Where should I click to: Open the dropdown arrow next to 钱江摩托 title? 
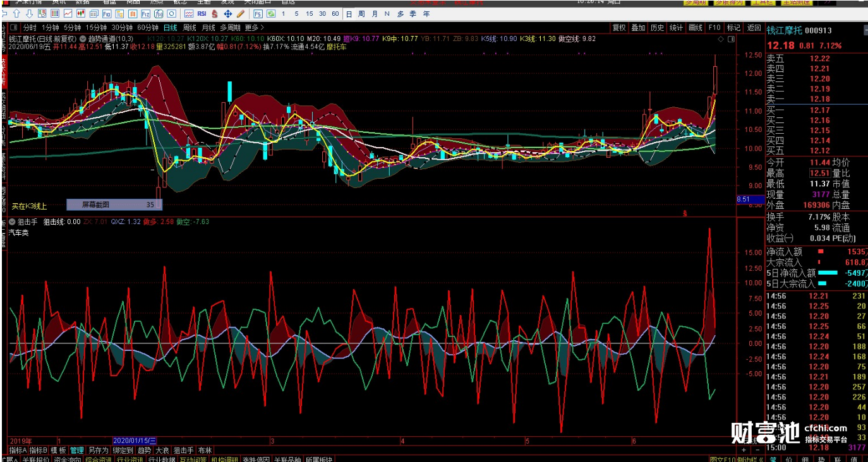tap(82, 39)
